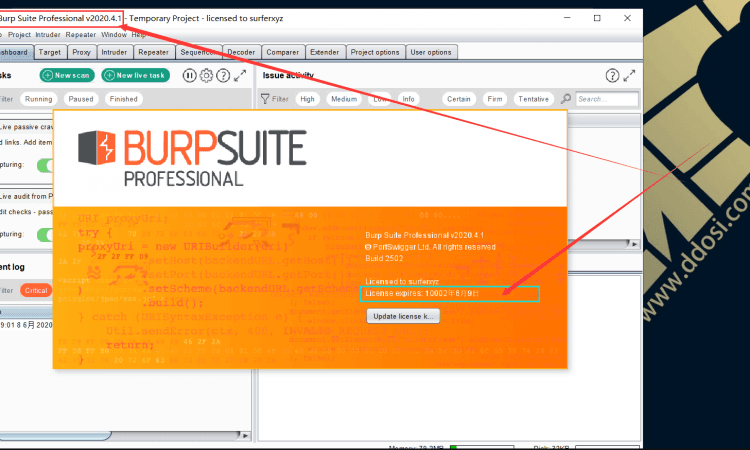Minimize the Burp Suite window
750x450 pixels.
567,18
